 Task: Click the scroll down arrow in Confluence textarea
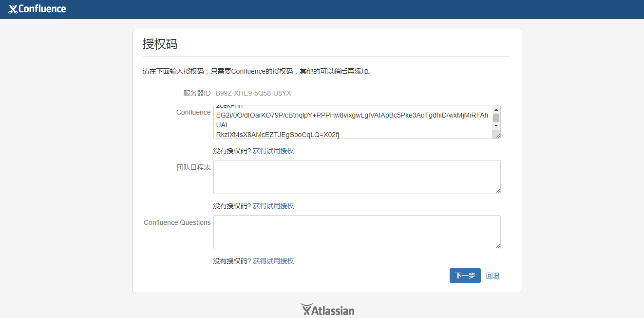496,126
